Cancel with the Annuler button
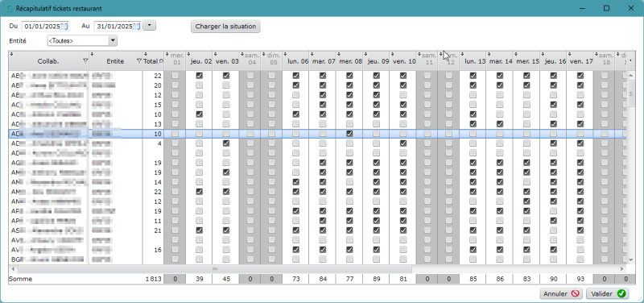This screenshot has height=303, width=644. pos(561,293)
